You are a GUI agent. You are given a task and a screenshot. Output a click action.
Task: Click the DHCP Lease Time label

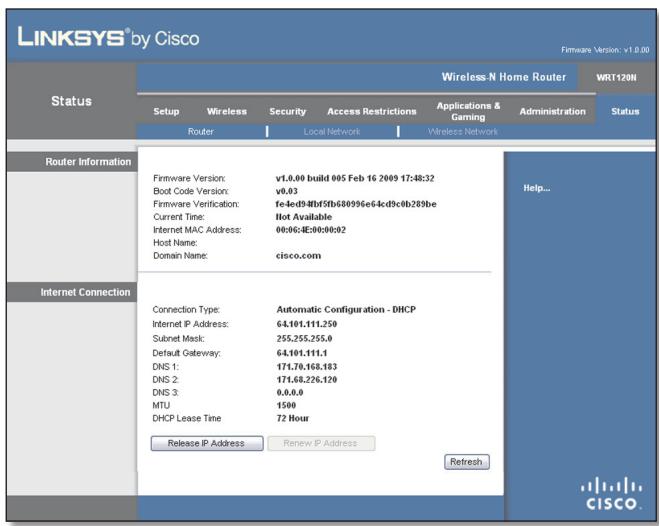187,418
